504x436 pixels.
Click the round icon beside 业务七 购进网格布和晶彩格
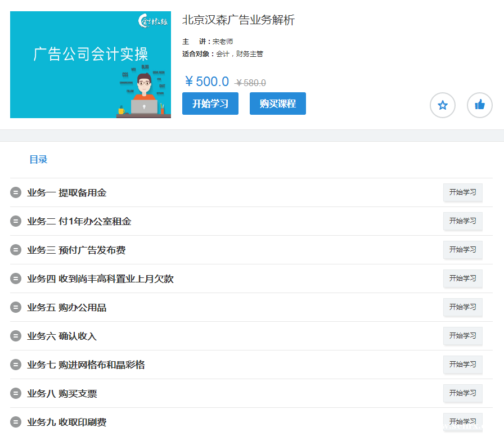[16, 365]
